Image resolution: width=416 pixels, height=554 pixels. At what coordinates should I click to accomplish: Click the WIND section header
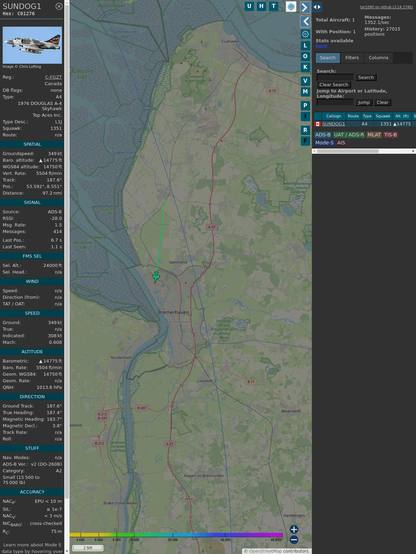[x=32, y=282]
